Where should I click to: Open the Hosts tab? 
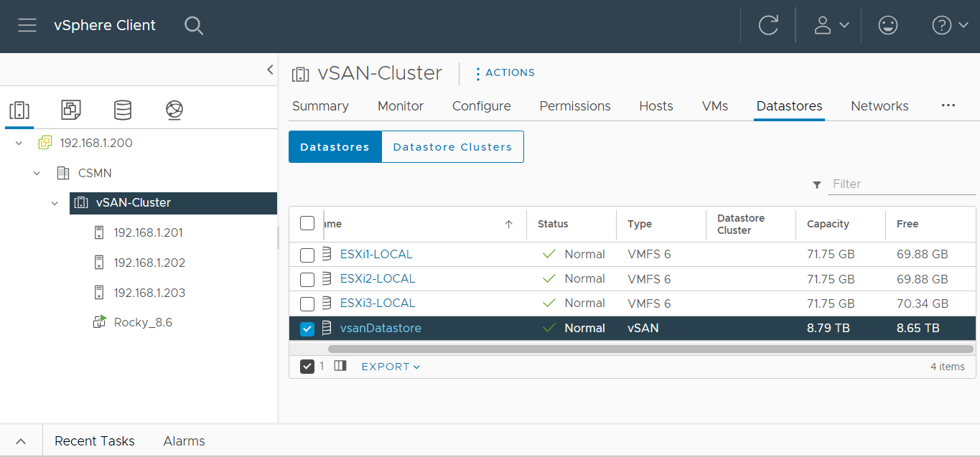point(656,106)
